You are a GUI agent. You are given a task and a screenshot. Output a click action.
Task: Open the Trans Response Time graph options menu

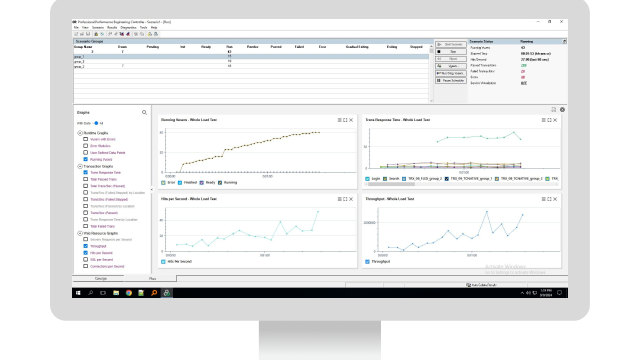pos(543,120)
